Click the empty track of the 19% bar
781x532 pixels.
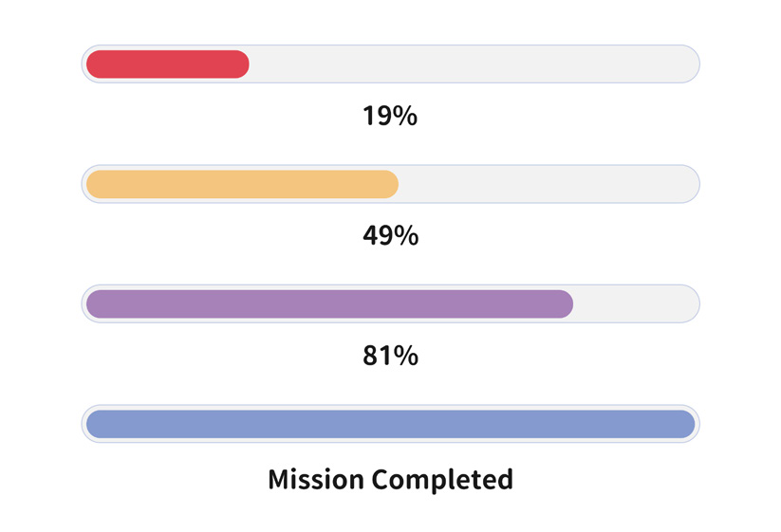pos(473,64)
